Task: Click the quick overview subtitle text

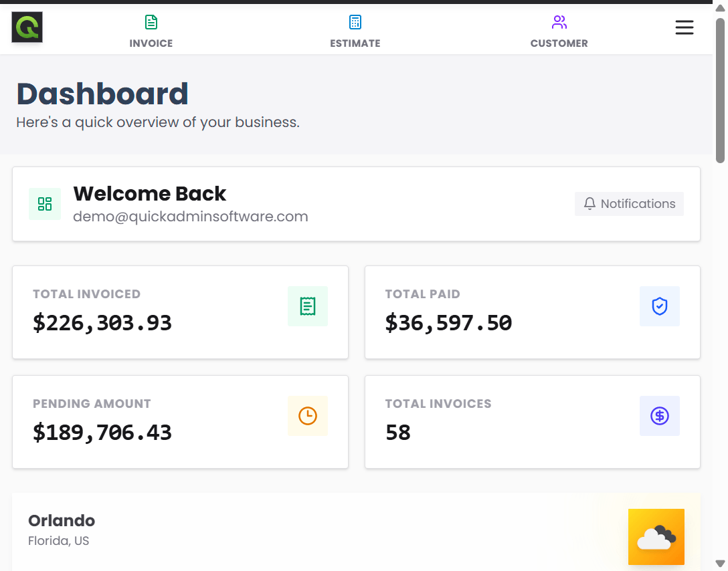Action: coord(158,122)
